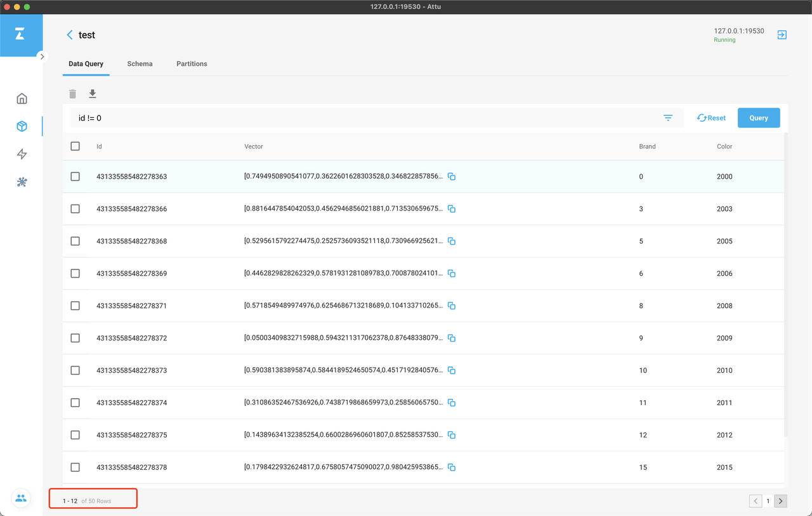
Task: Check the row with Id 431335585482278378
Action: click(x=75, y=467)
